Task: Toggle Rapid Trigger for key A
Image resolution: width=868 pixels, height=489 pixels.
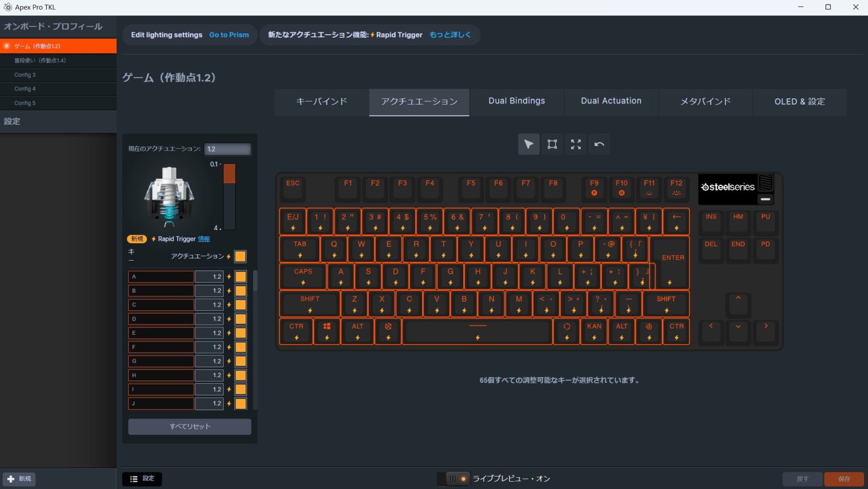Action: pos(241,276)
